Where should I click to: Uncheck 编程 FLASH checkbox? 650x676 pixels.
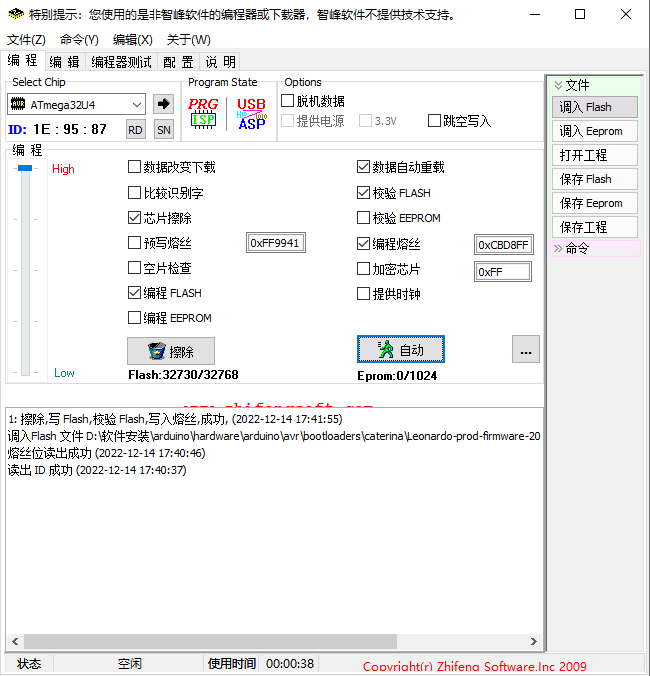pyautogui.click(x=134, y=293)
